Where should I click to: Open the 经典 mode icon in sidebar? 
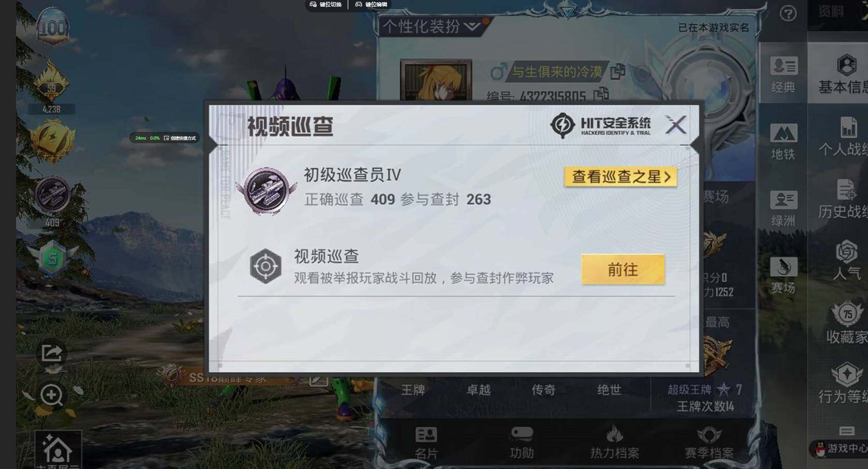tap(783, 74)
